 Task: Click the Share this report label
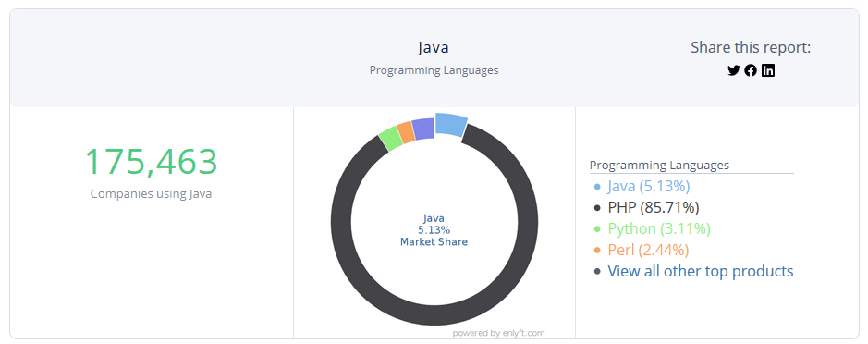click(751, 48)
